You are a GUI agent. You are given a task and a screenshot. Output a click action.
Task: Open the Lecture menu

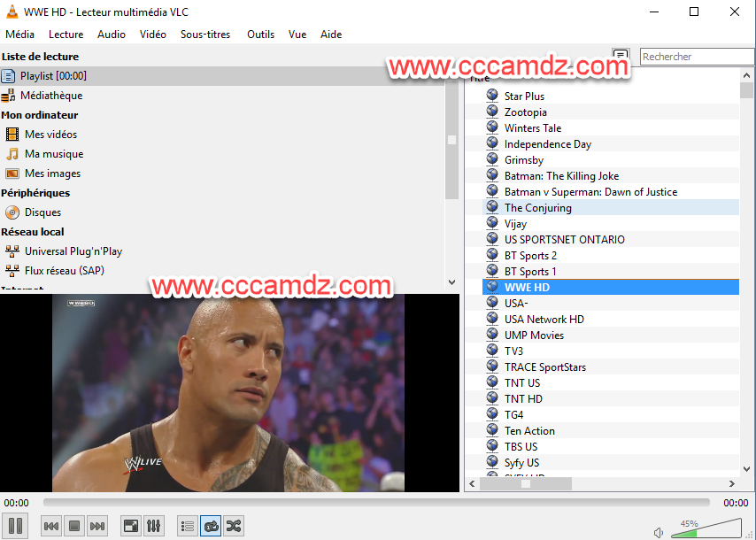tap(66, 35)
